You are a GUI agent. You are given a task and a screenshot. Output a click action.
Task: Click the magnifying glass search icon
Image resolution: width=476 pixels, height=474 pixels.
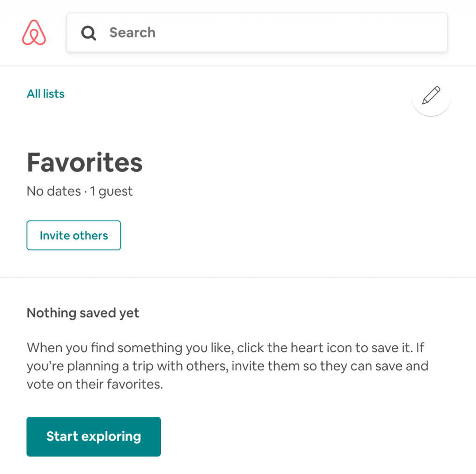click(89, 33)
